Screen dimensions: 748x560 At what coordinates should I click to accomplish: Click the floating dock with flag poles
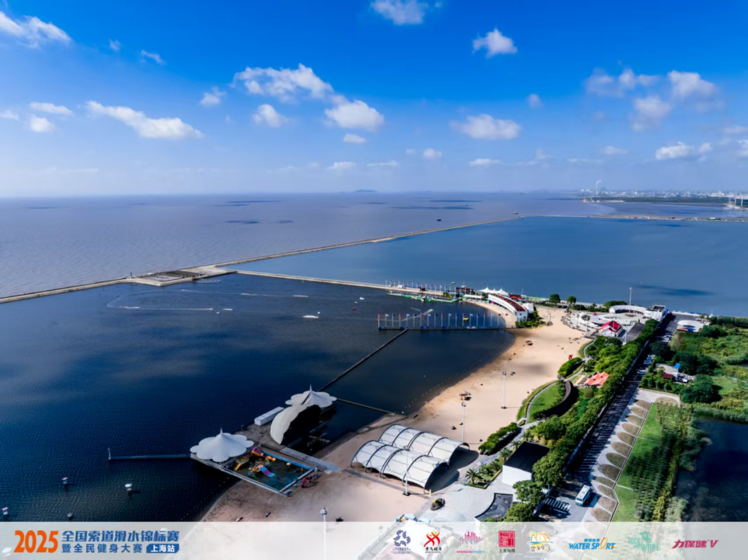[440, 322]
